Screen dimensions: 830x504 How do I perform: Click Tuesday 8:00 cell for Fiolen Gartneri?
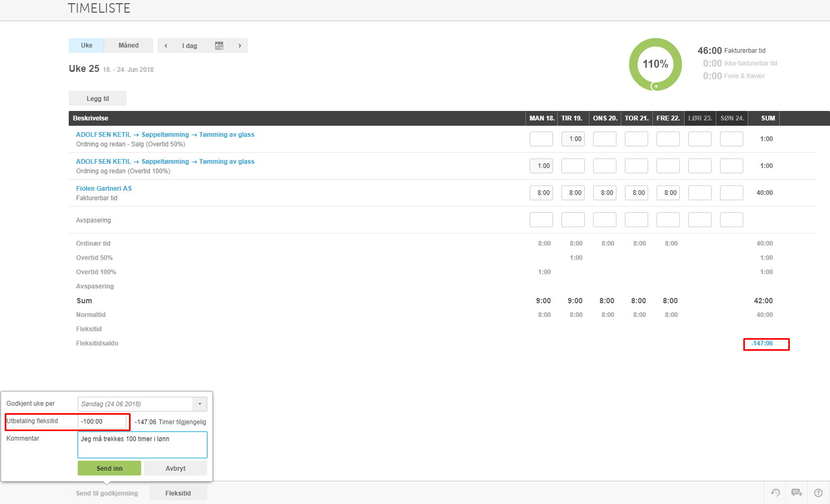click(573, 193)
